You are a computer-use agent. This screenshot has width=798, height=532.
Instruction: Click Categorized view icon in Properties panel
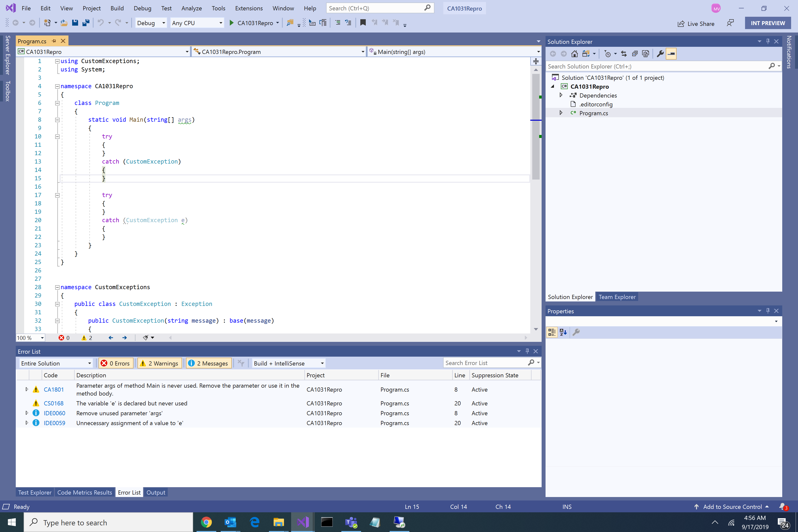click(x=552, y=332)
